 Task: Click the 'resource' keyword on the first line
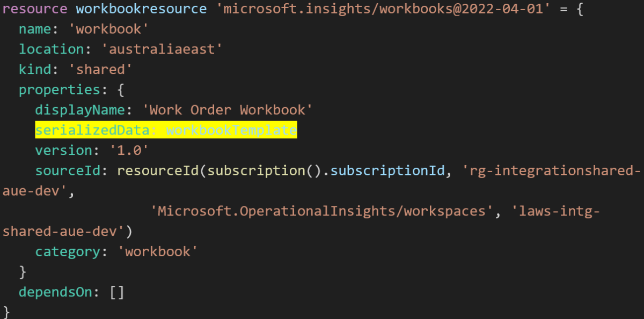coord(35,9)
